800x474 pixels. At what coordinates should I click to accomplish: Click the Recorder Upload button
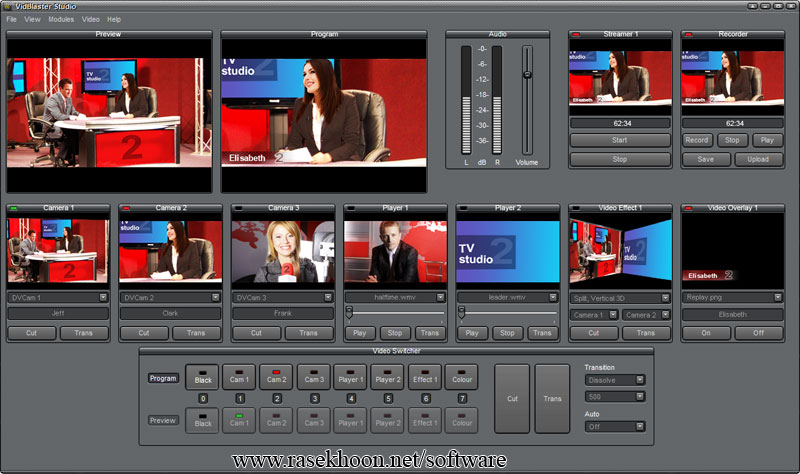758,159
